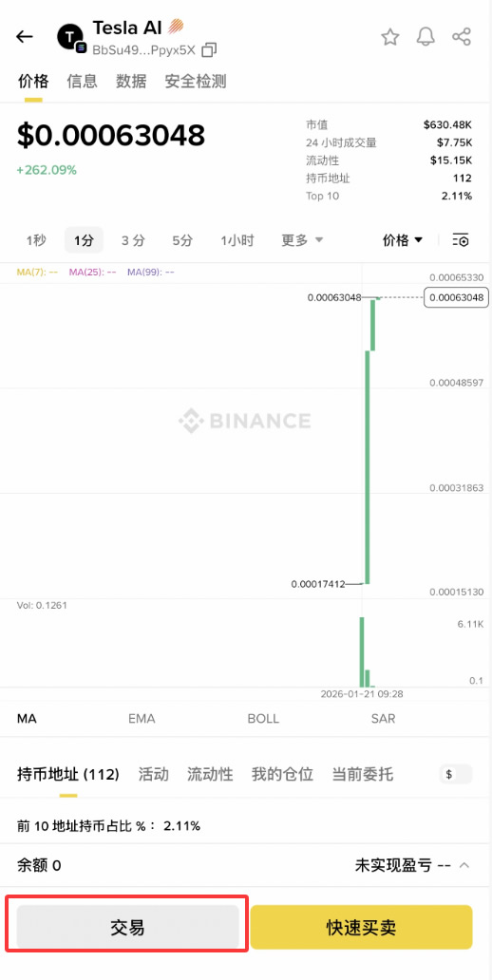The width and height of the screenshot is (492, 980).
Task: Open the 价格 chart type dropdown
Action: (x=403, y=240)
